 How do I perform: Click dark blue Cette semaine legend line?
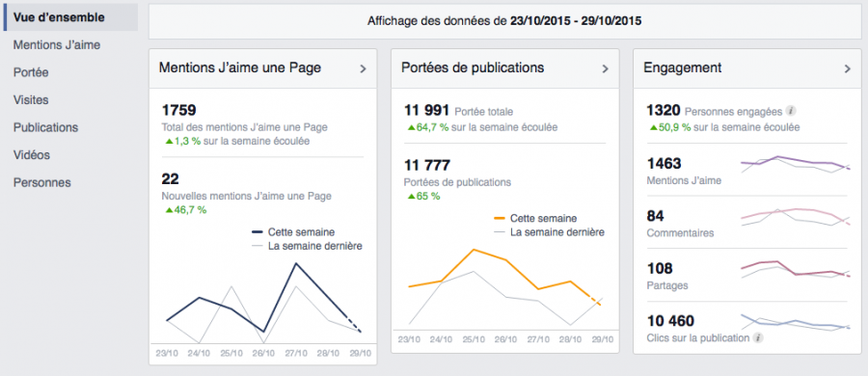(258, 232)
